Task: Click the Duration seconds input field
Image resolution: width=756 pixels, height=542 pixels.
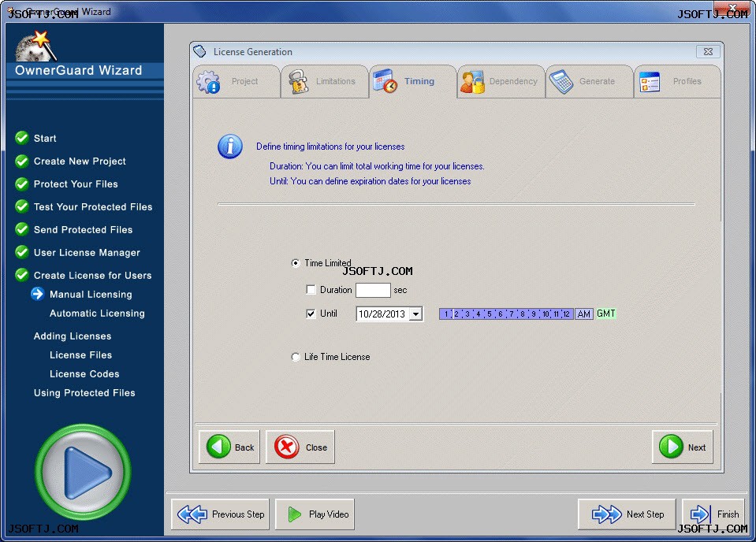Action: (x=373, y=290)
